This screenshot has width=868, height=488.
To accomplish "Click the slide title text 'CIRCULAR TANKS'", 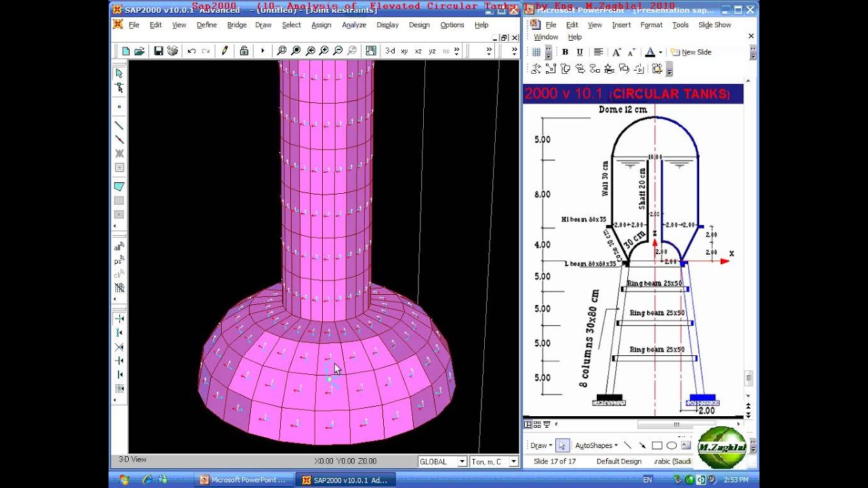I will coord(669,94).
